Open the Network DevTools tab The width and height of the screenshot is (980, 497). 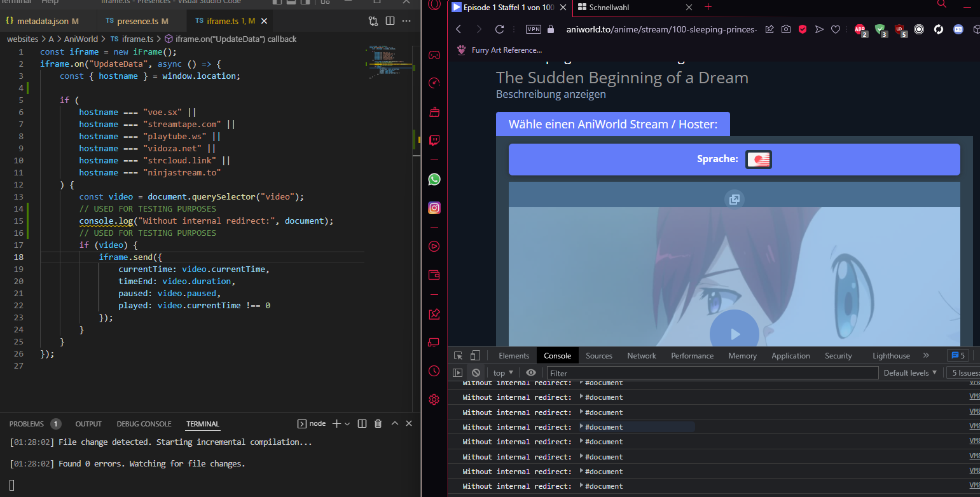642,356
